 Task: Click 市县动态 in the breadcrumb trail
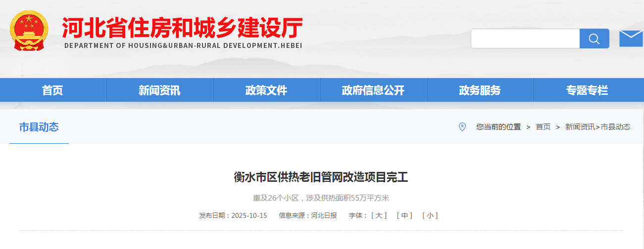[616, 127]
